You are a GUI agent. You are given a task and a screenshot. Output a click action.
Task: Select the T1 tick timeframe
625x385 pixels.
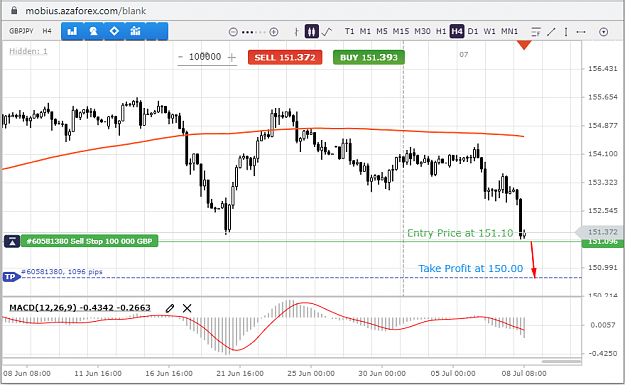coord(350,31)
